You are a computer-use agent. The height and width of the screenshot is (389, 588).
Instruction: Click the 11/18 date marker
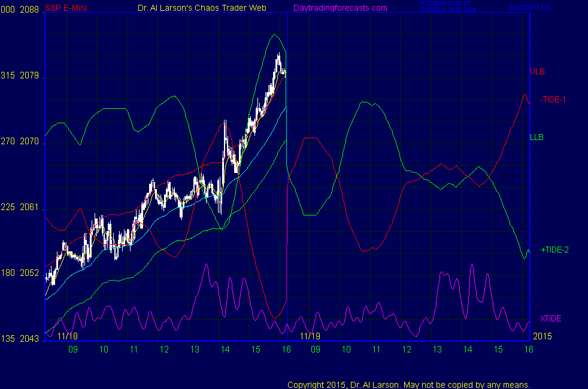coord(68,336)
